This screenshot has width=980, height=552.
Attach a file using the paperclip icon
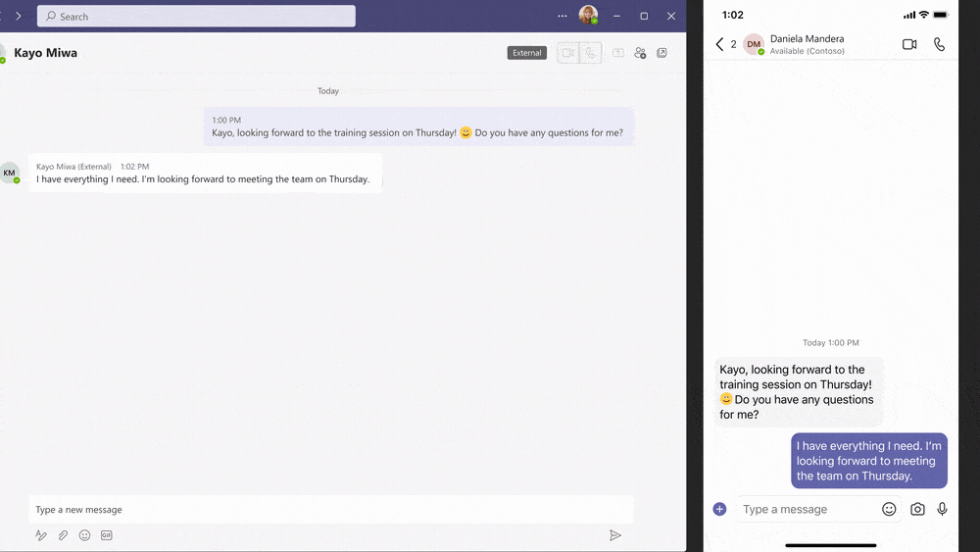click(63, 535)
